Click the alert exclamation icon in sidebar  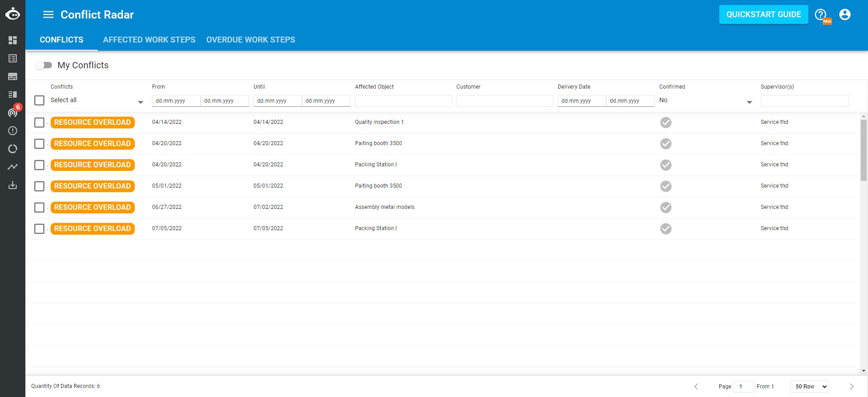point(13,131)
